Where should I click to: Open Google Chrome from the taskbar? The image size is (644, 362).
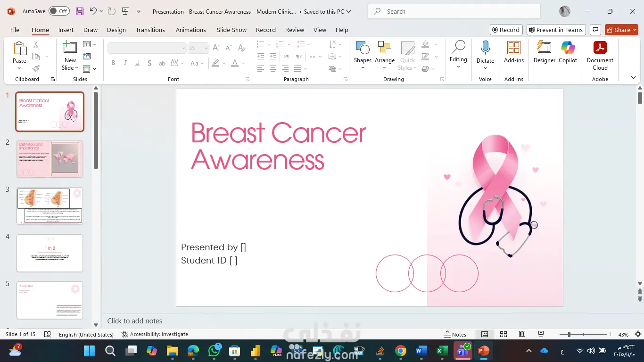point(401,351)
